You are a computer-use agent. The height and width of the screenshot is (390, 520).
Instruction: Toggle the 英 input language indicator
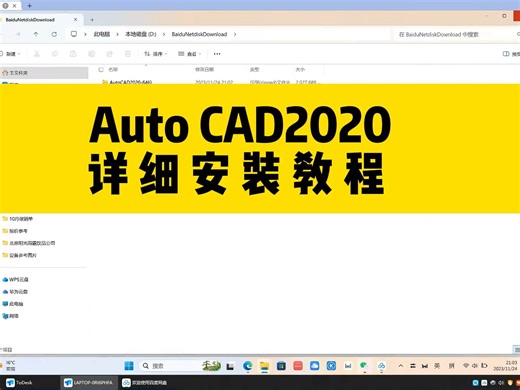(x=437, y=366)
